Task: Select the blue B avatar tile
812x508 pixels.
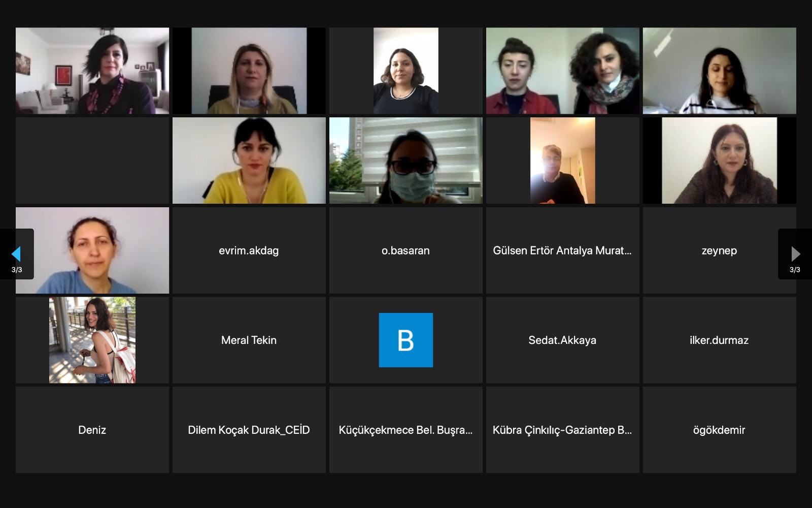Action: point(405,340)
